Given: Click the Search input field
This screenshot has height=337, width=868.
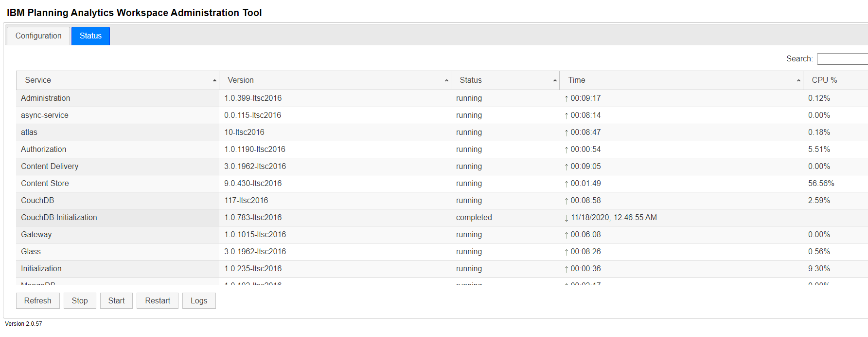Looking at the screenshot, I should click(842, 59).
